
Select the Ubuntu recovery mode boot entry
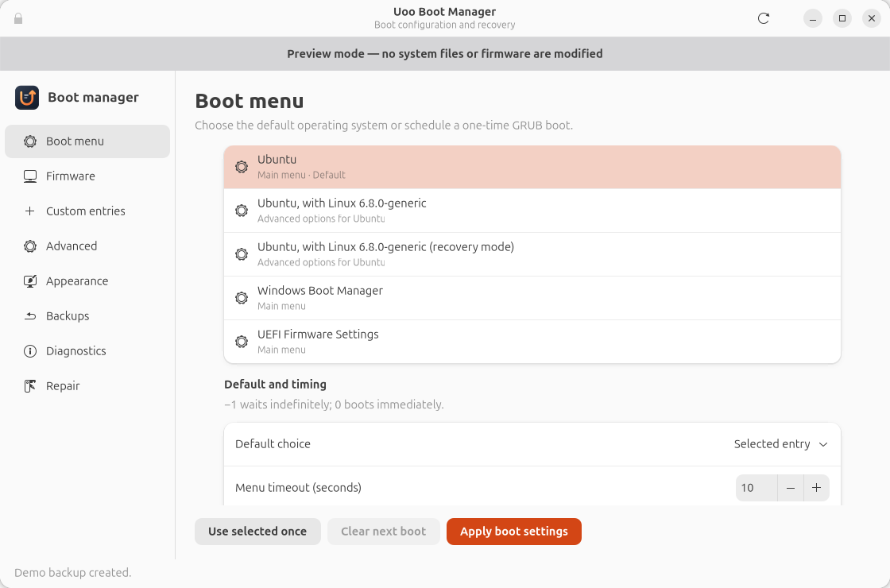532,254
